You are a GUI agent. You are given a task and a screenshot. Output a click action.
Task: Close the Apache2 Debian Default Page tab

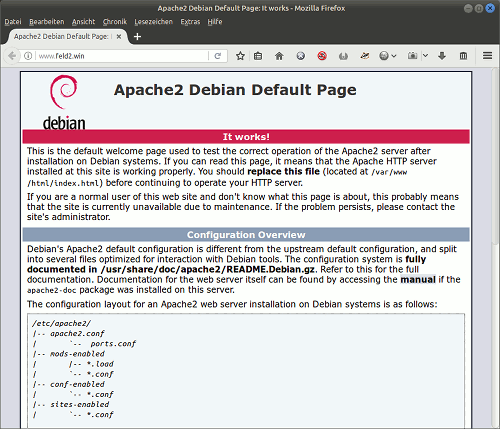click(119, 36)
